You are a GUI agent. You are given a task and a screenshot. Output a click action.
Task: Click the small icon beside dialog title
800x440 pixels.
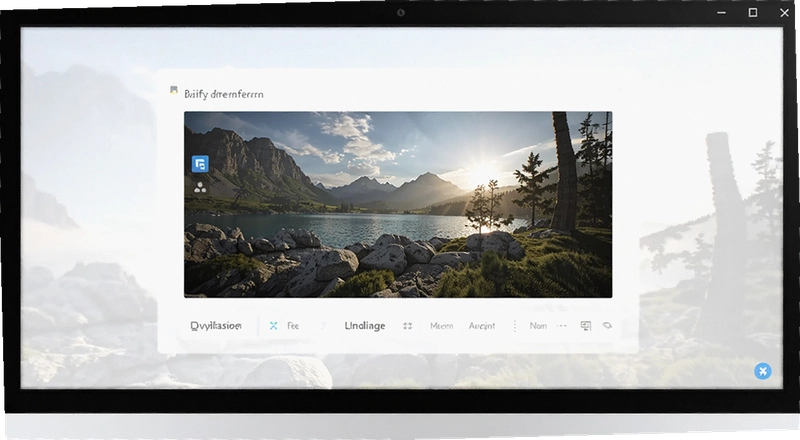click(174, 91)
